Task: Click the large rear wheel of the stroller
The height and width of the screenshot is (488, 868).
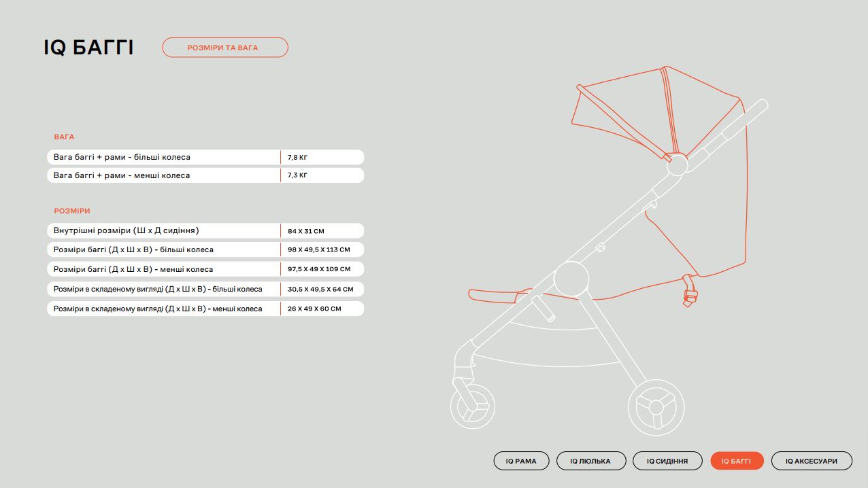Action: click(x=655, y=407)
